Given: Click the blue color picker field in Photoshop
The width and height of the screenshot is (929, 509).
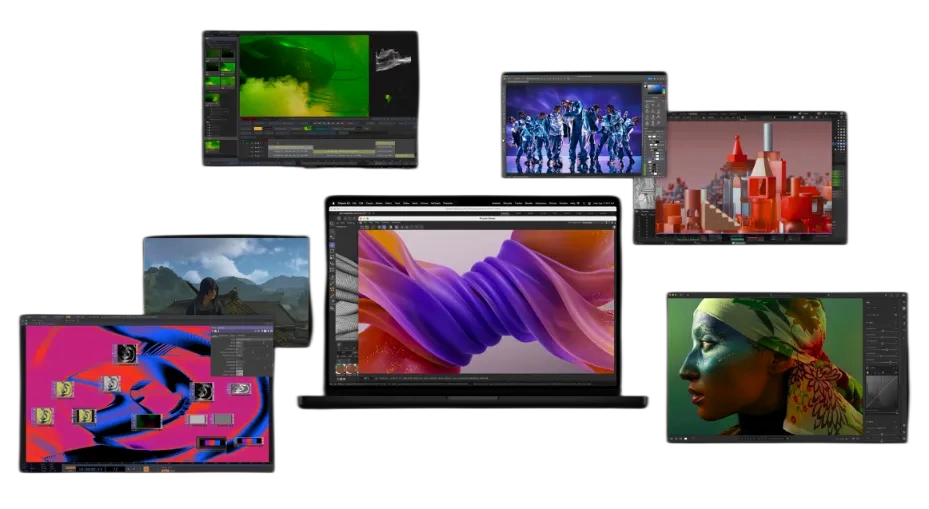Looking at the screenshot, I should (654, 90).
